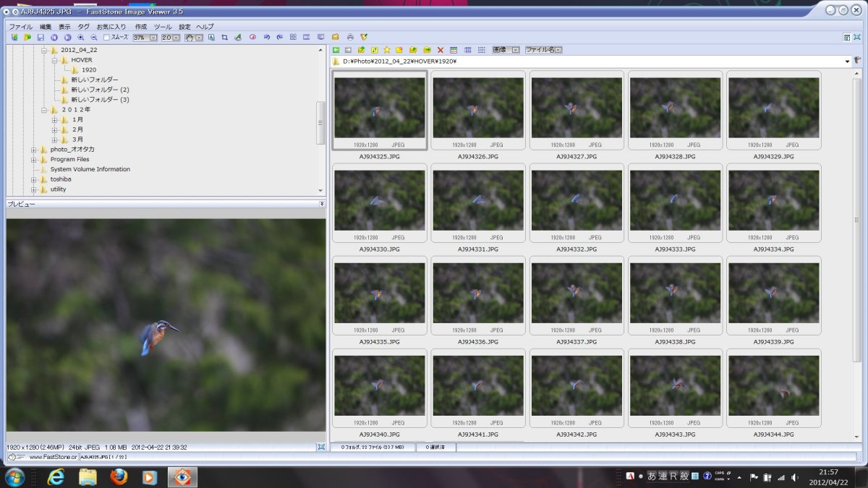868x488 pixels.
Task: Expand the Program Files folder node
Action: pyautogui.click(x=34, y=159)
